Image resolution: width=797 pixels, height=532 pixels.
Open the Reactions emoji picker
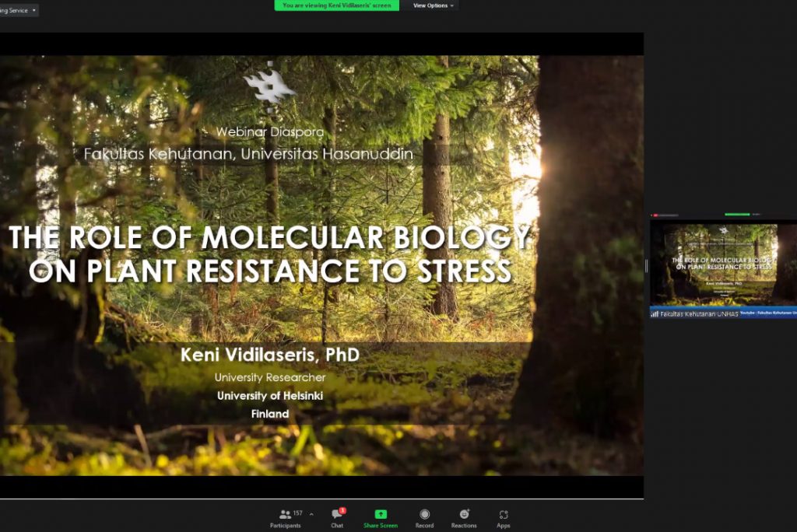(463, 513)
